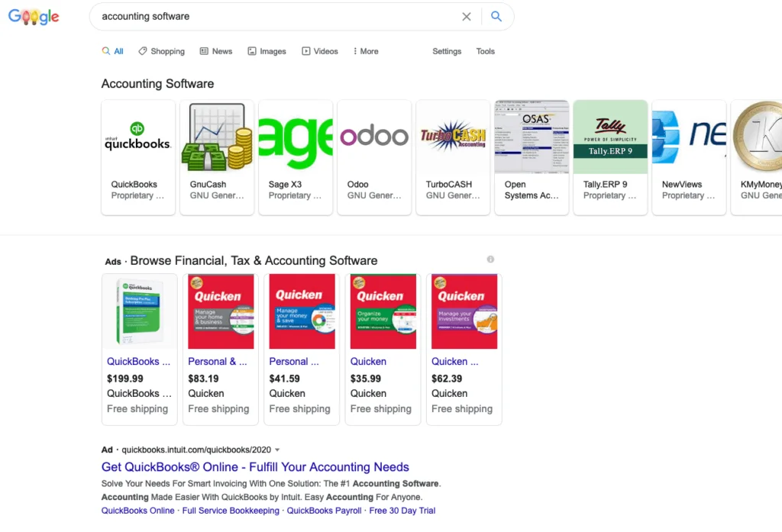Click the ad info icon beside Browse Financial

click(x=491, y=260)
